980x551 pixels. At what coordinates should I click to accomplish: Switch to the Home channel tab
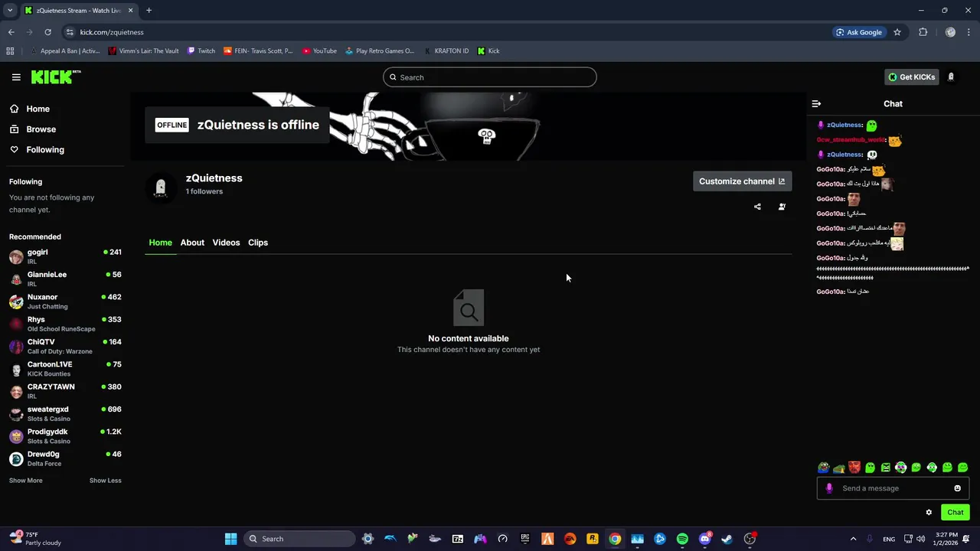[x=160, y=243]
